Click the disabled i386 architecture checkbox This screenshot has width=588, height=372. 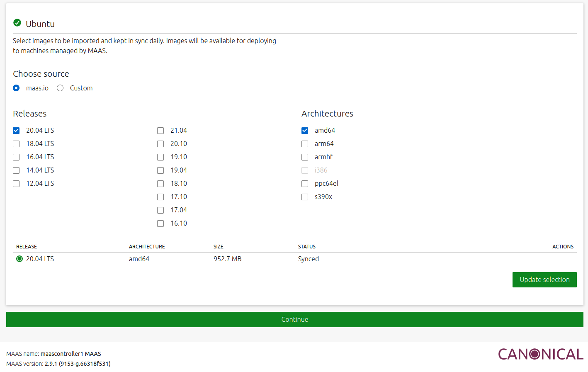[305, 170]
